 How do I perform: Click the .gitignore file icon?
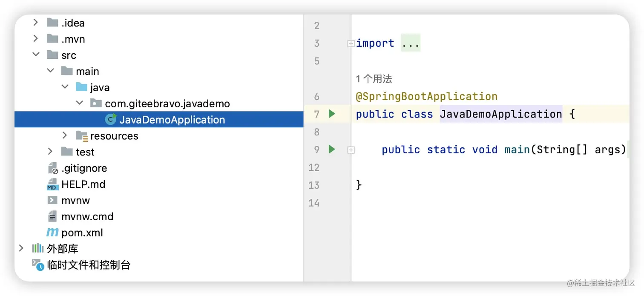click(x=52, y=168)
